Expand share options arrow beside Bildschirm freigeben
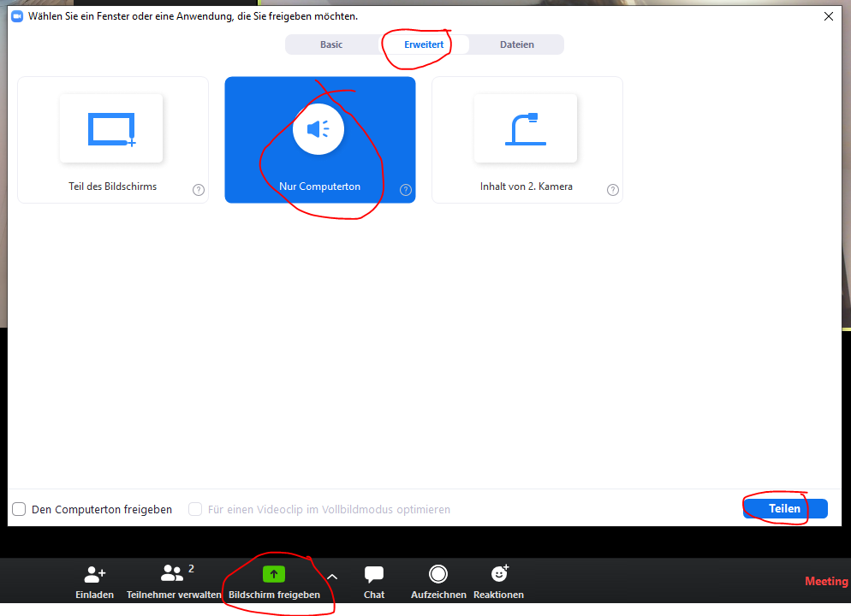The image size is (851, 616). (x=332, y=577)
